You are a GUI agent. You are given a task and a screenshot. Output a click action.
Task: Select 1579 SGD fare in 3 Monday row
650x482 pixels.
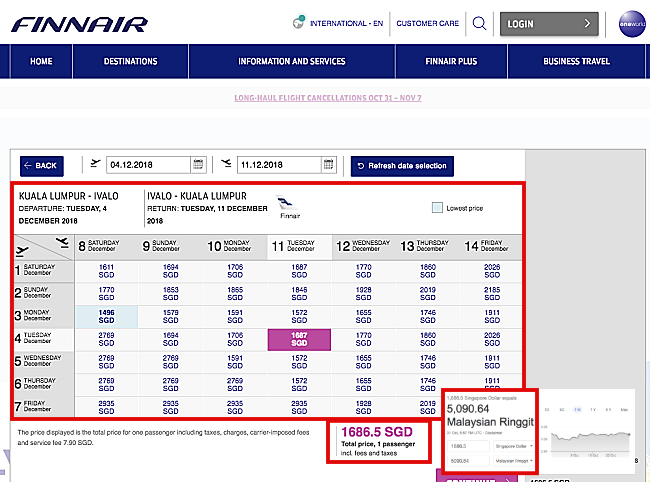click(171, 317)
